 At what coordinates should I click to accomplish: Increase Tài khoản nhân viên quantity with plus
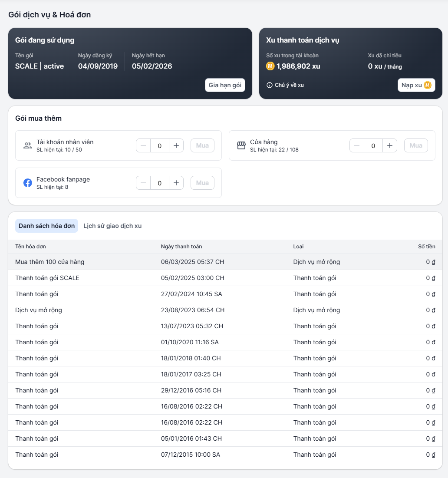(176, 146)
